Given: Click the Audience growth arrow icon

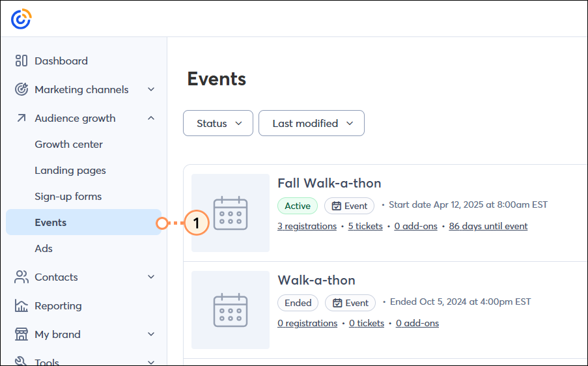Looking at the screenshot, I should coord(21,118).
